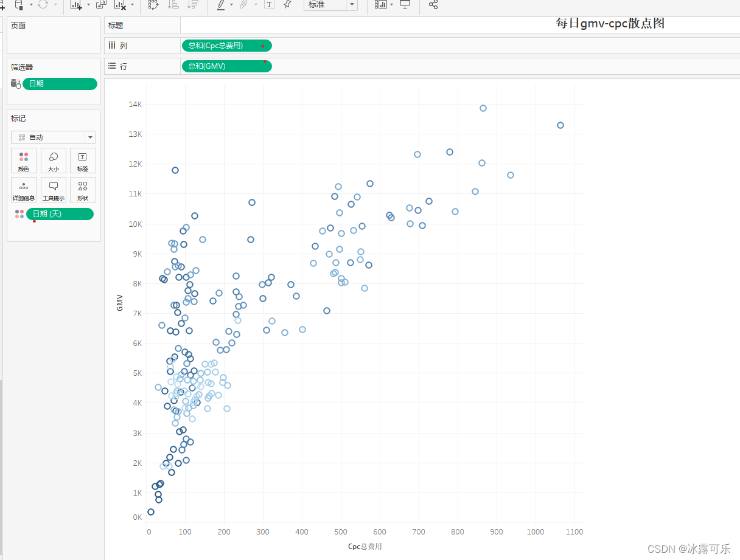This screenshot has width=740, height=560.
Task: Click the run update refresh icon
Action: pos(43,4)
